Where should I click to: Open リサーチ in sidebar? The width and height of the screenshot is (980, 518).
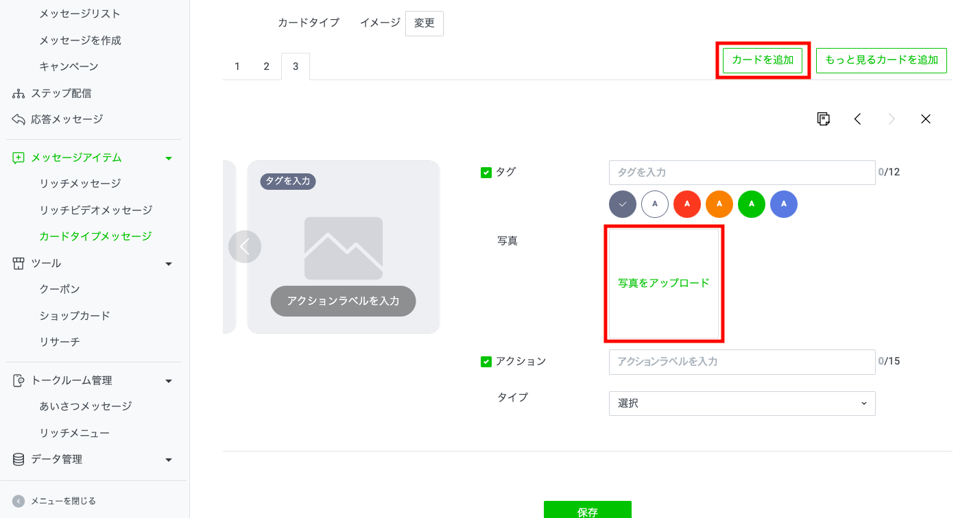tap(60, 342)
